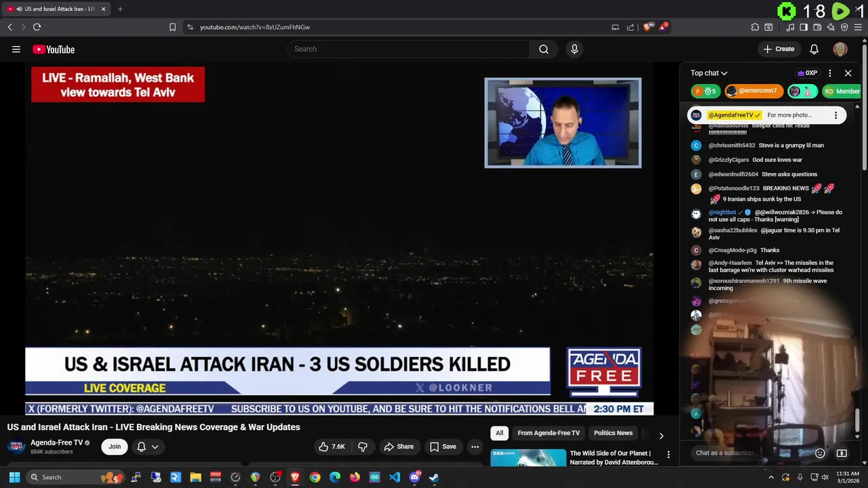The image size is (868, 488).
Task: Open browser extensions puzzle icon
Action: point(755,27)
